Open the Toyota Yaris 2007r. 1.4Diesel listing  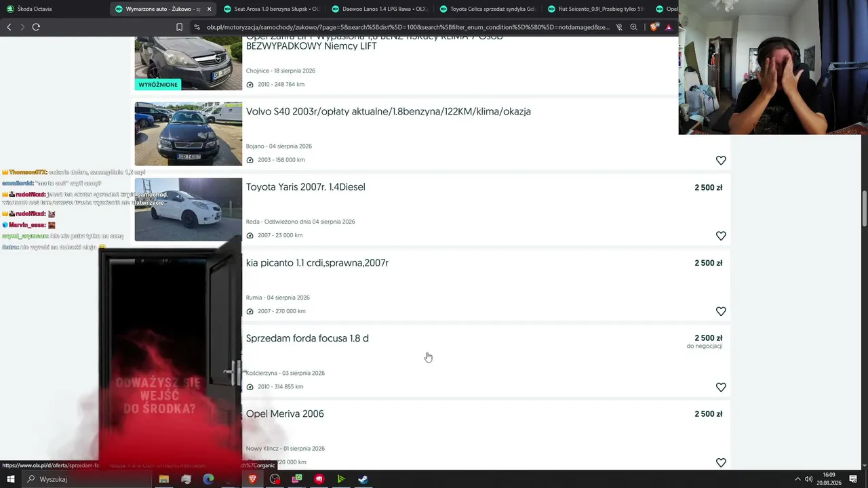click(305, 187)
